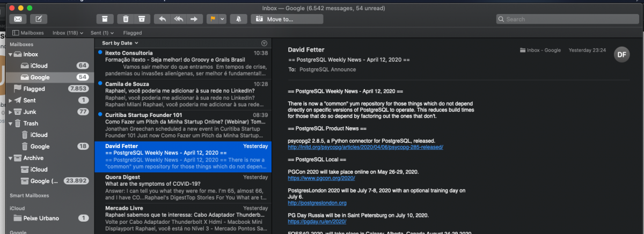The image size is (644, 234).
Task: Click the unread dot beside itexto Consultoria
Action: point(100,53)
